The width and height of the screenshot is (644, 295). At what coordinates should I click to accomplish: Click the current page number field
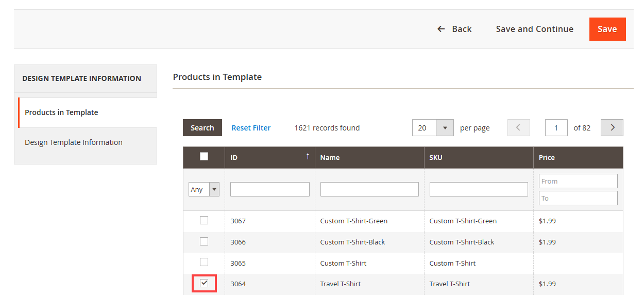point(556,128)
